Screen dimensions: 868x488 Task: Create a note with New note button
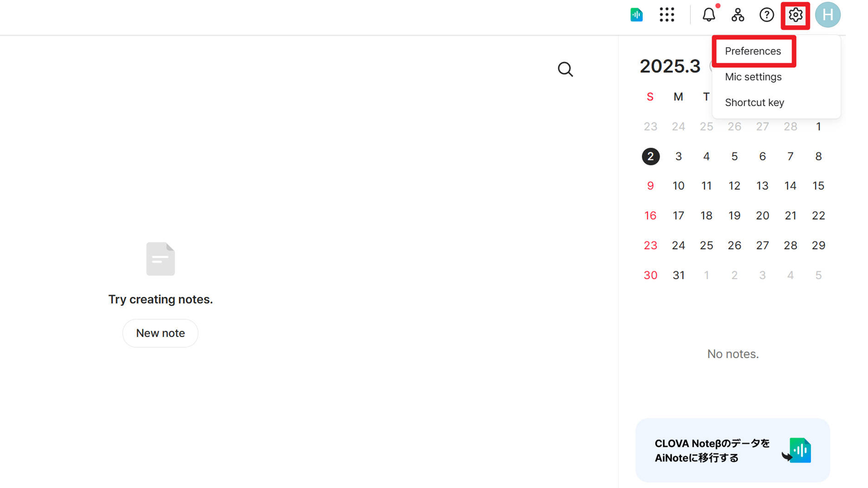(x=160, y=333)
